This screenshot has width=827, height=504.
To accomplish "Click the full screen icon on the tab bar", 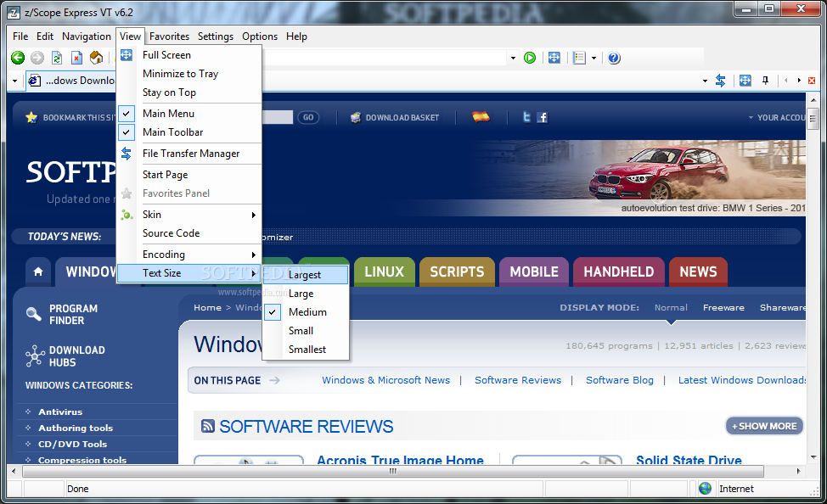I will [745, 81].
